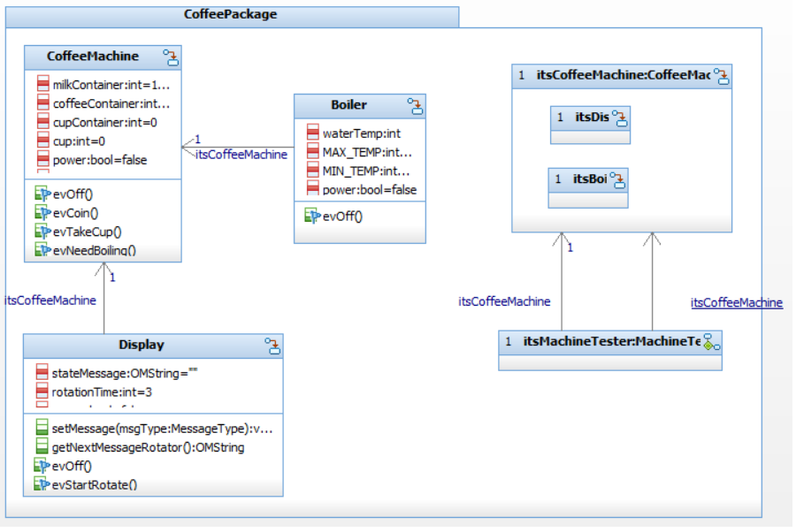Click the CoffeeMachine class corner icon
This screenshot has width=796, height=532.
point(172,57)
